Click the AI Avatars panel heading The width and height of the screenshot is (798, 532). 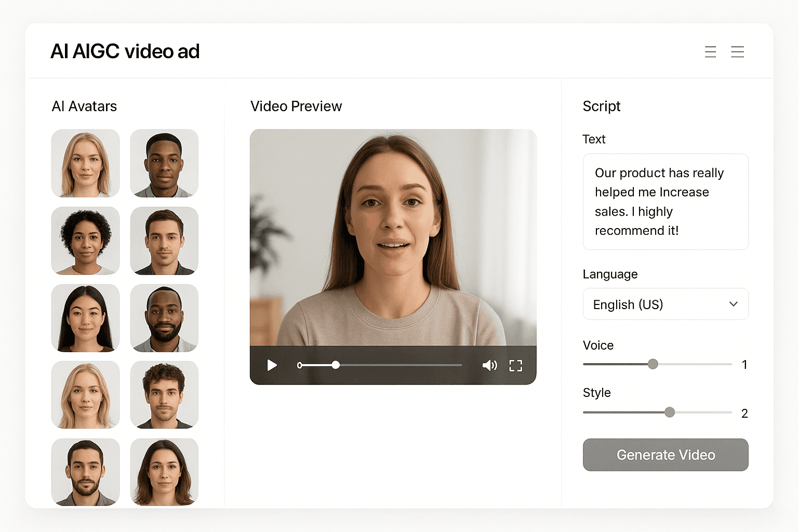pyautogui.click(x=84, y=106)
